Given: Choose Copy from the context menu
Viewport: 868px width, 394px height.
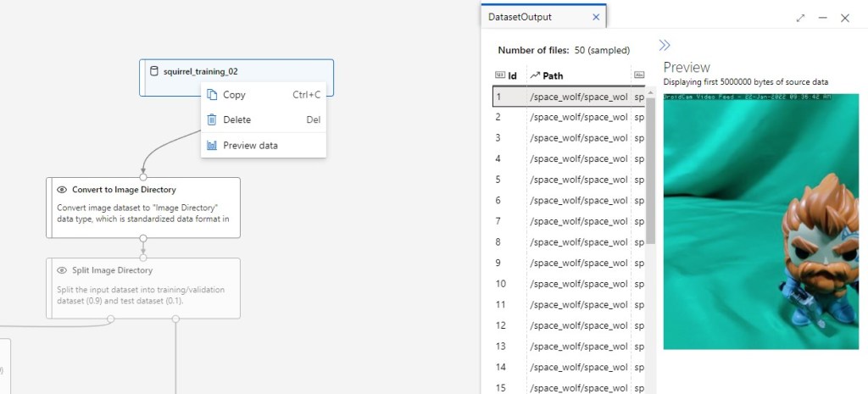Looking at the screenshot, I should [x=264, y=95].
